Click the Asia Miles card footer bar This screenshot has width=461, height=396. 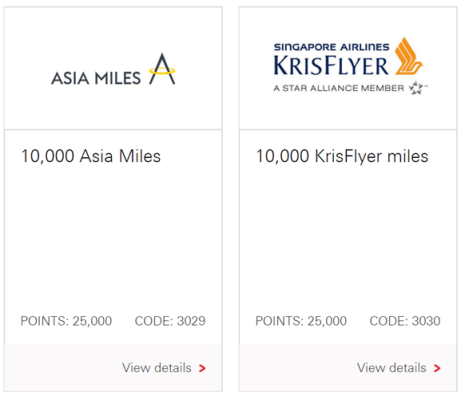(113, 368)
